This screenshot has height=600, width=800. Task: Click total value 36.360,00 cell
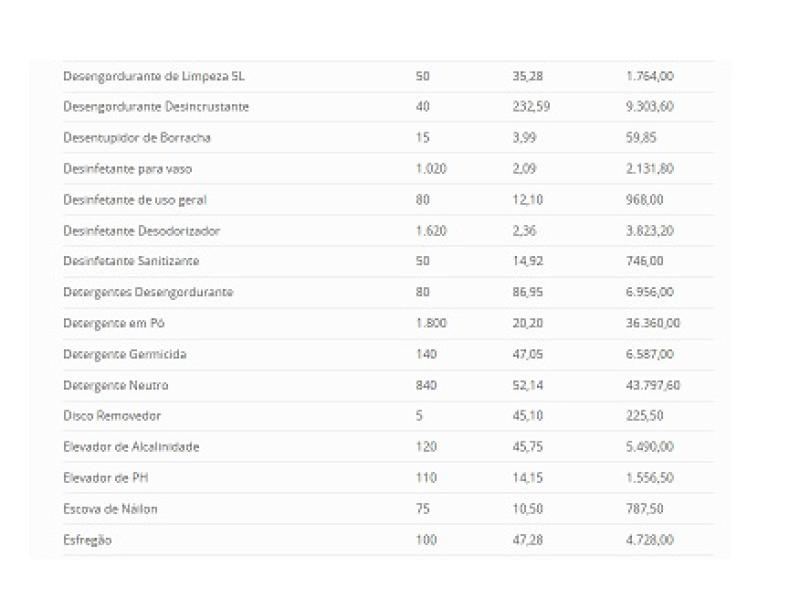[653, 323]
